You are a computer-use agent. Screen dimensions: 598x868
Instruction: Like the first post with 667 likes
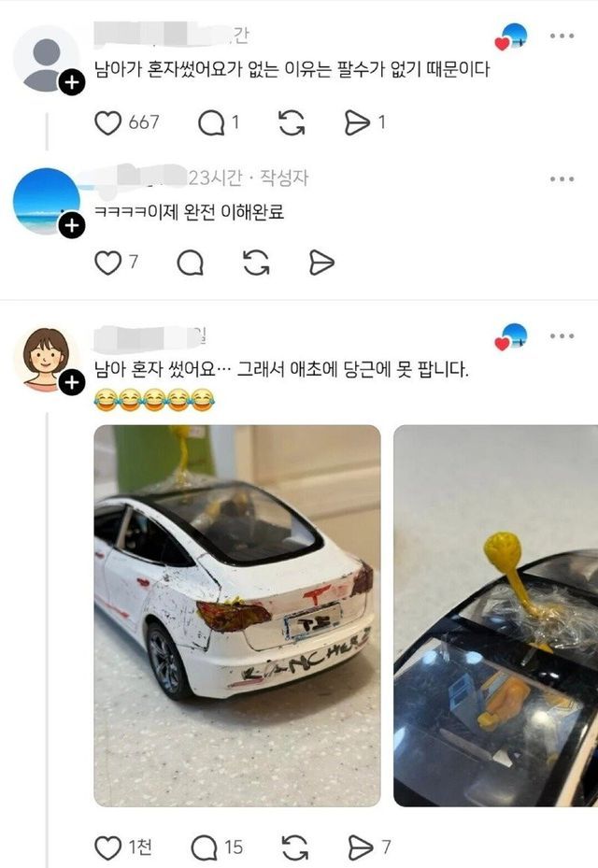[x=108, y=123]
